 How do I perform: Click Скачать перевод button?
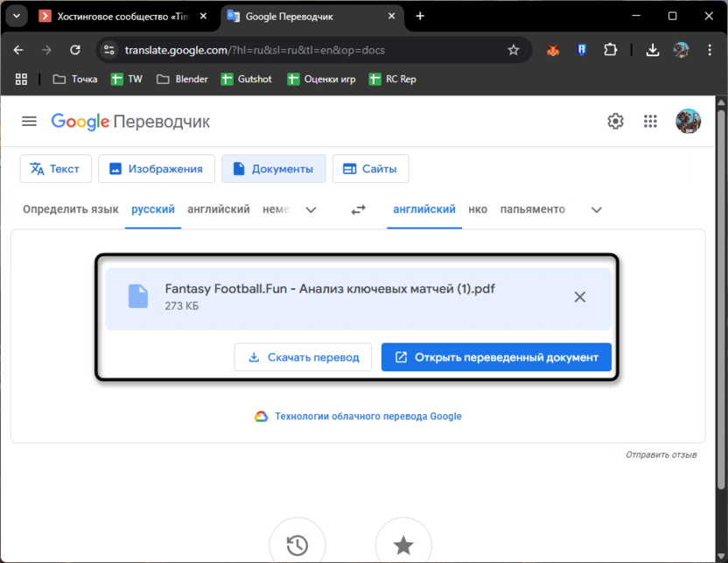click(303, 357)
